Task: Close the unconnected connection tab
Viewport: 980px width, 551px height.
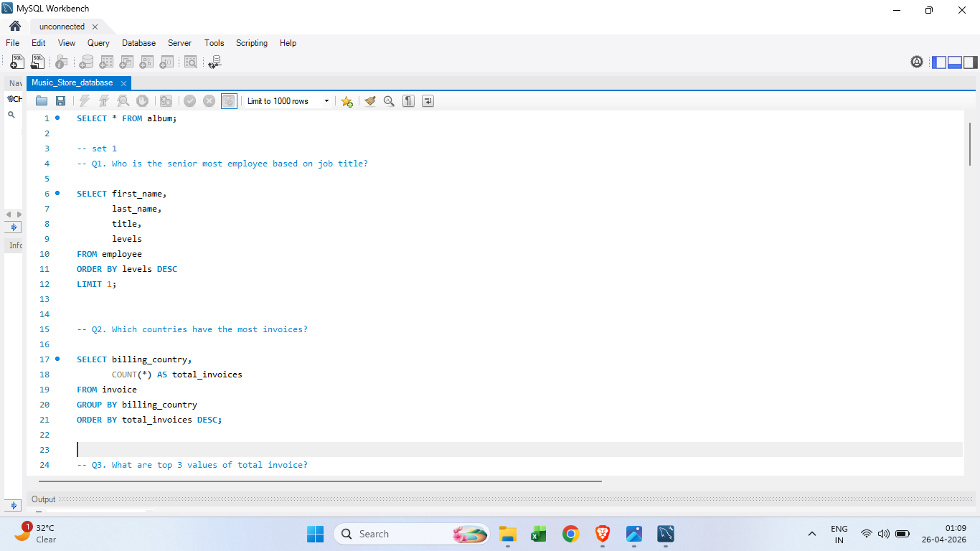Action: [95, 27]
